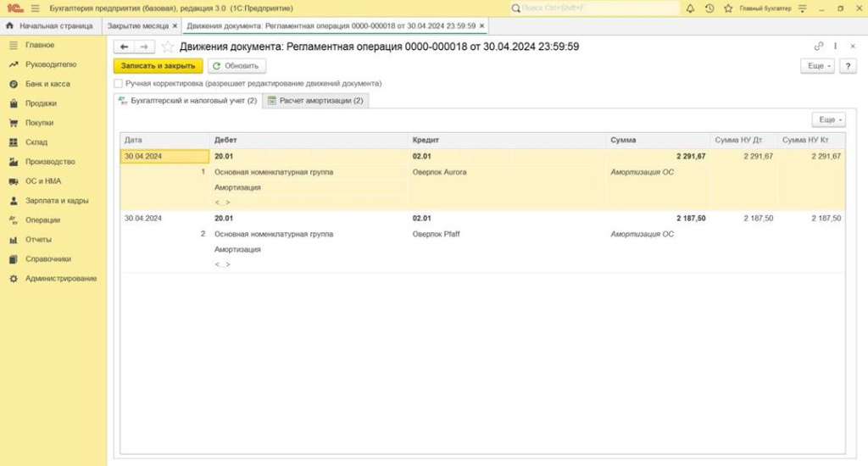Navigate back with left arrow button
This screenshot has height=466, width=868.
click(125, 47)
